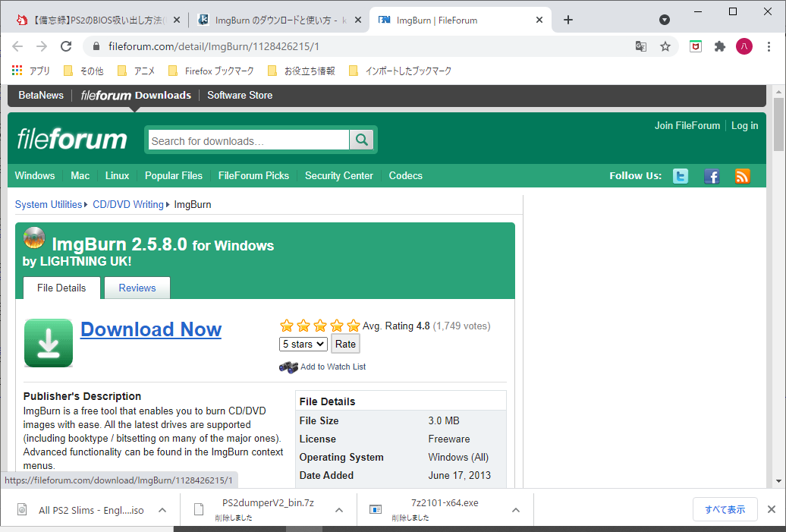Open Security Center in the nav bar

[x=339, y=176]
